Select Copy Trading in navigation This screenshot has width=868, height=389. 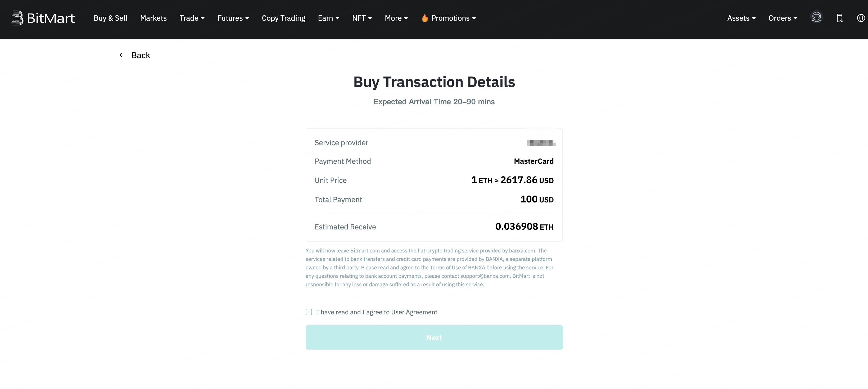click(x=283, y=18)
